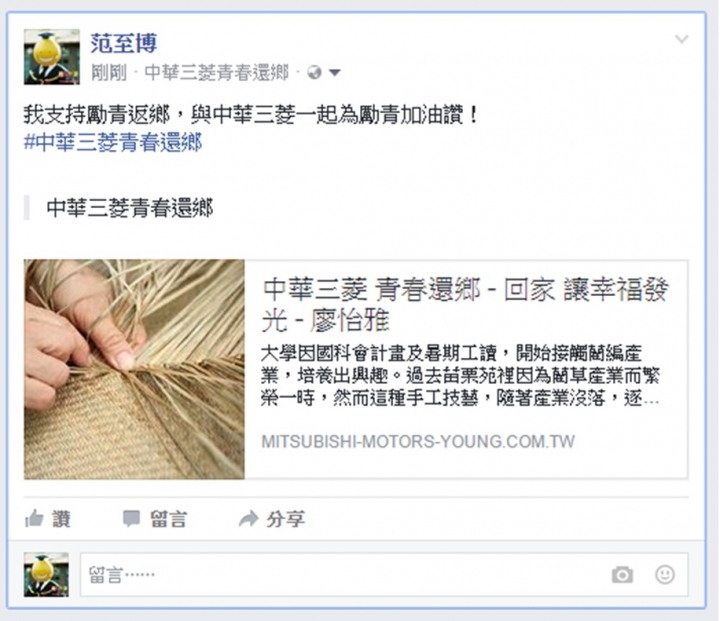
Task: Click the comment speech bubble icon
Action: click(131, 519)
